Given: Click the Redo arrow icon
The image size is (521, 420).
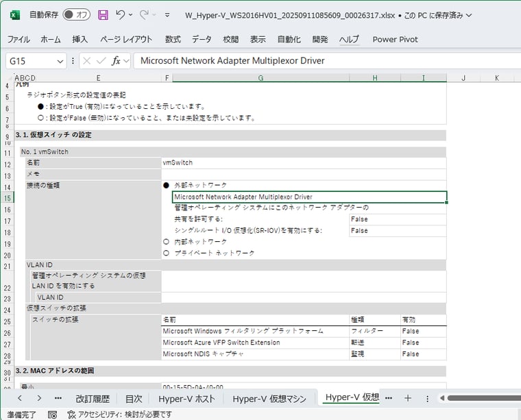Looking at the screenshot, I should click(145, 14).
